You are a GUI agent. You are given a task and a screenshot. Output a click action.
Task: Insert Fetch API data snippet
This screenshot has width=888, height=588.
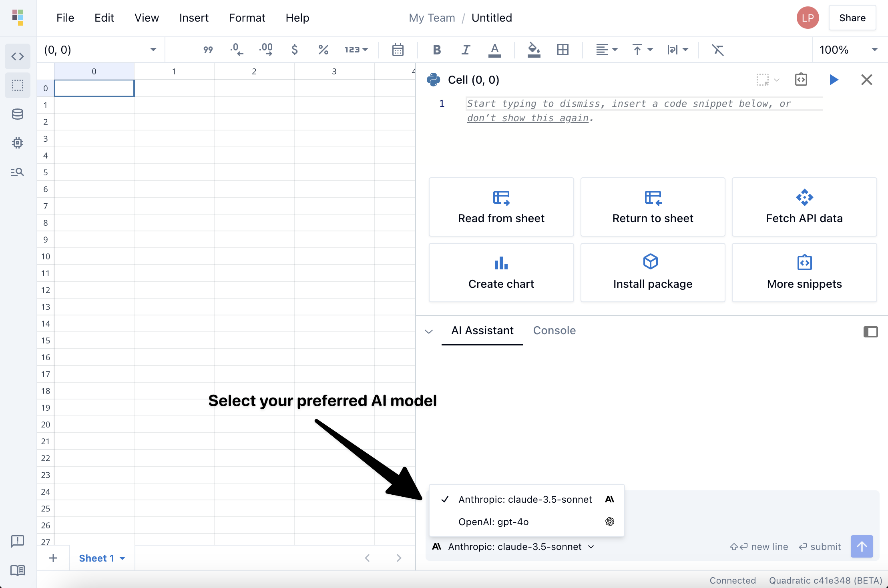point(804,207)
